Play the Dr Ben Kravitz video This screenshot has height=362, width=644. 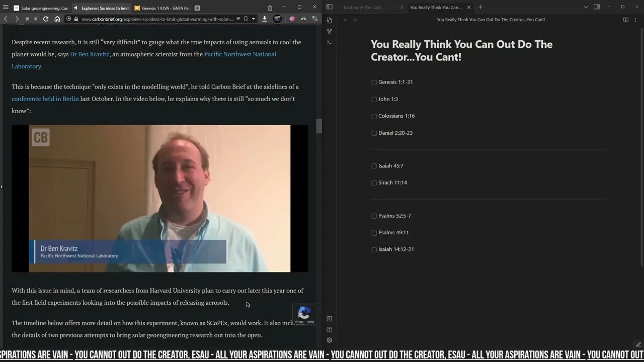(159, 199)
